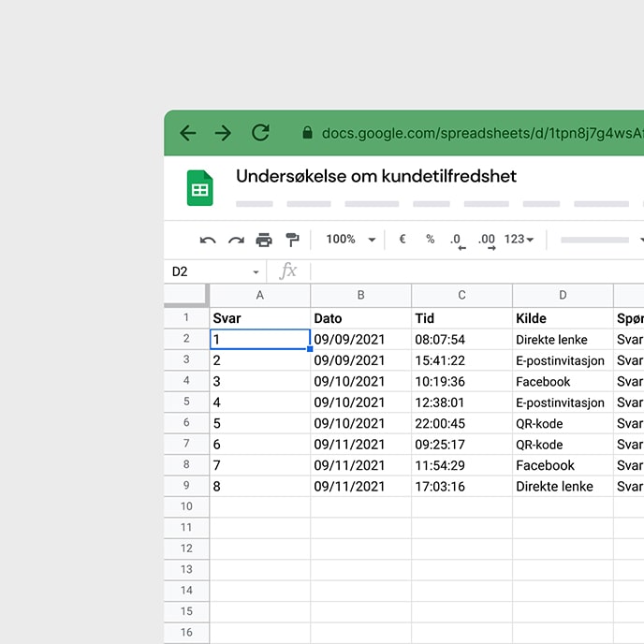Click the time cell 22:00:45
Screen dimensions: 644x644
click(462, 423)
